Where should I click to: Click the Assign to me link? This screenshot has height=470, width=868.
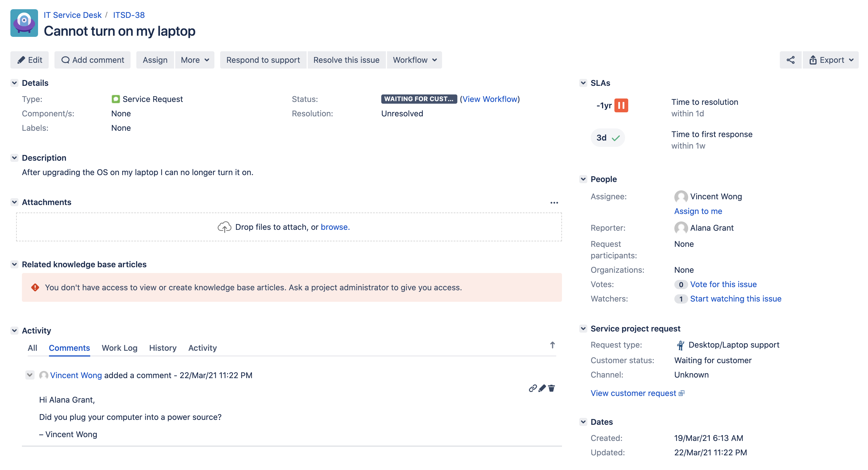(x=698, y=211)
